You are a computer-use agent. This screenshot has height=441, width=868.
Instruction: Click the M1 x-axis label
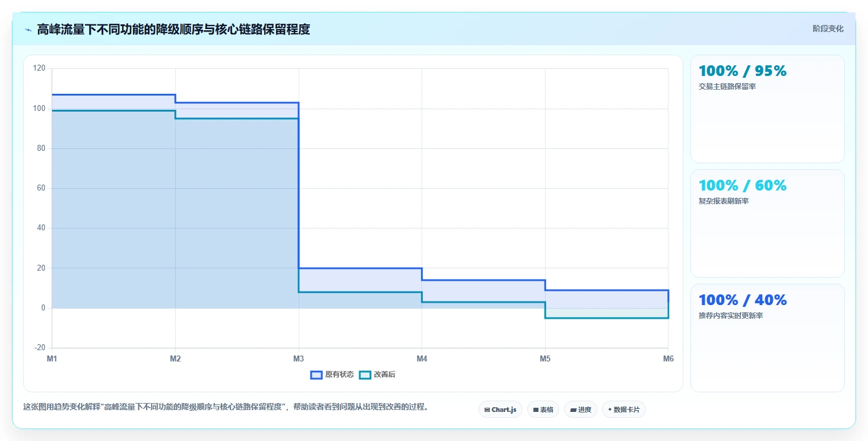pyautogui.click(x=52, y=358)
